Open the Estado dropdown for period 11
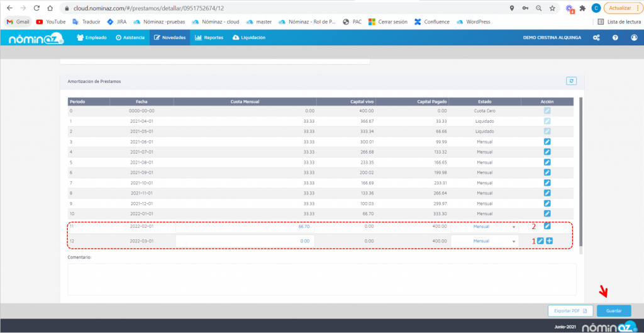 pyautogui.click(x=485, y=227)
